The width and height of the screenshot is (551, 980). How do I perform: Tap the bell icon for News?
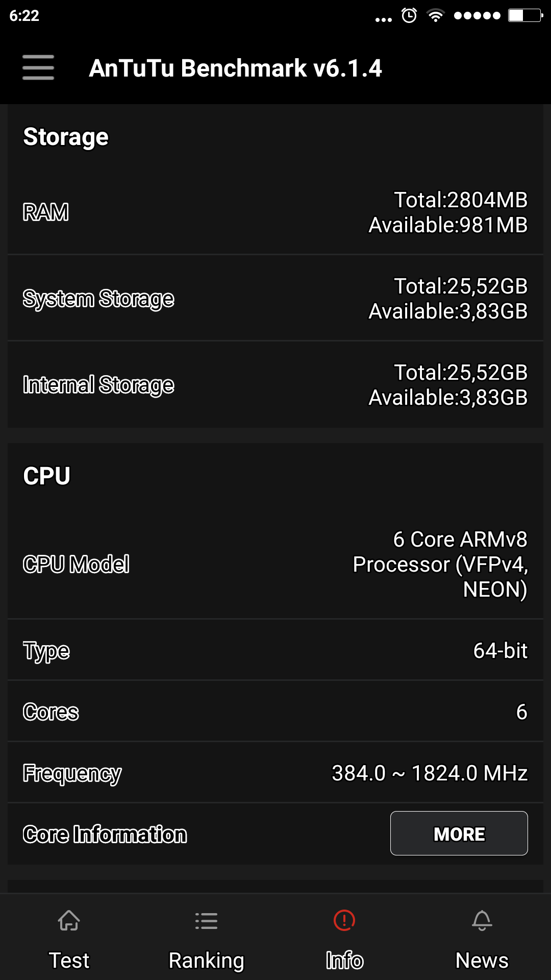(482, 921)
